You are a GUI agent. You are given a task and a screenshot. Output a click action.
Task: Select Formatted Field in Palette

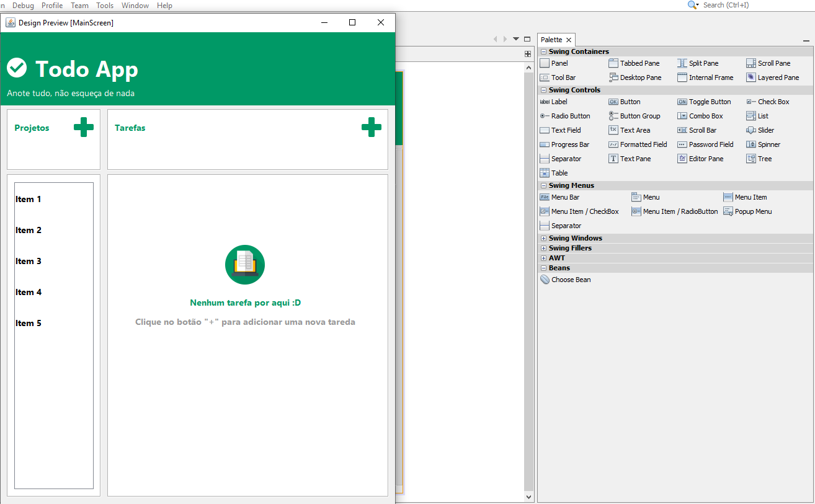(638, 144)
